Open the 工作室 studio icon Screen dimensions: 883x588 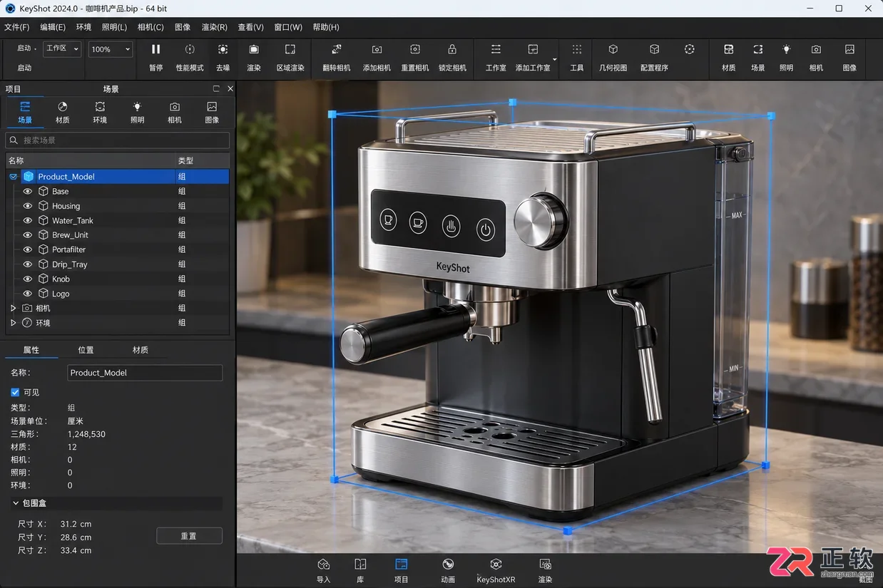[496, 50]
